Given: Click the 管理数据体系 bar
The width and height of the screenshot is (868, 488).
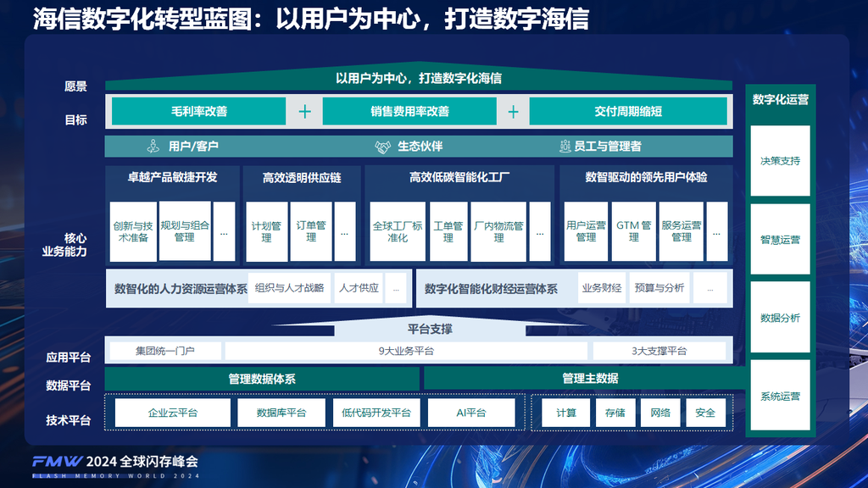Looking at the screenshot, I should coord(262,379).
